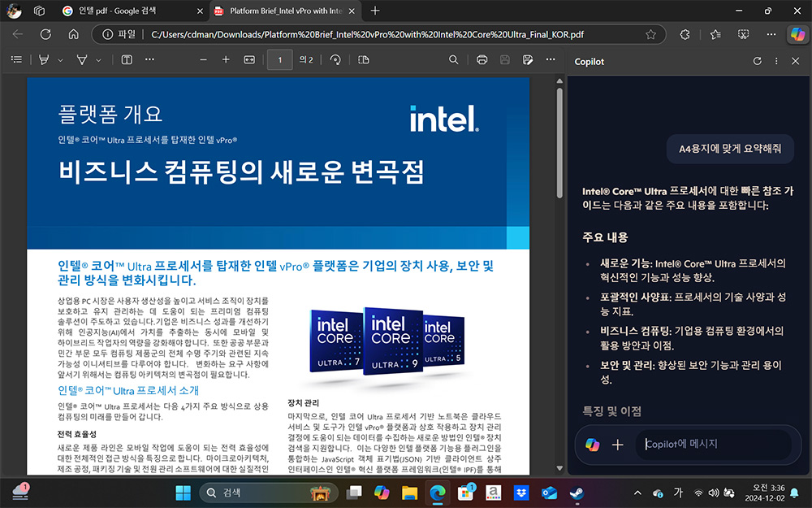Click the PDF vertical scrollbar thumb
The height and width of the screenshot is (508, 812).
[x=559, y=142]
